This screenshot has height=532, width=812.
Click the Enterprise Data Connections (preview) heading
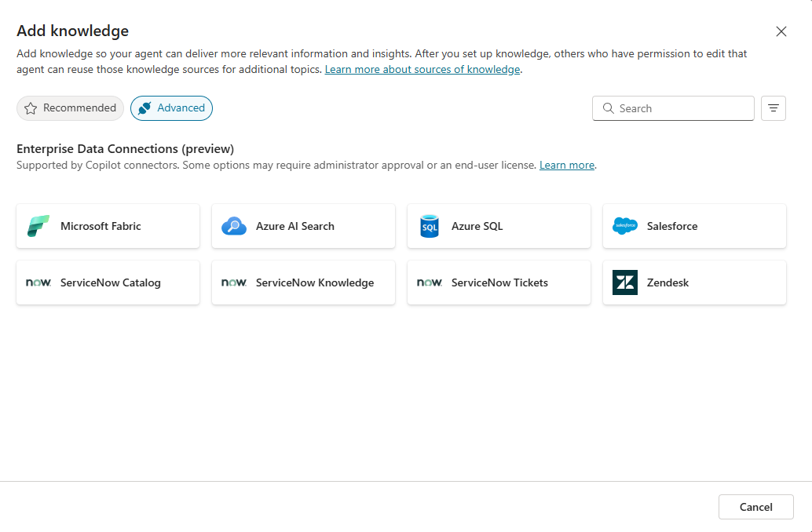[x=126, y=149]
